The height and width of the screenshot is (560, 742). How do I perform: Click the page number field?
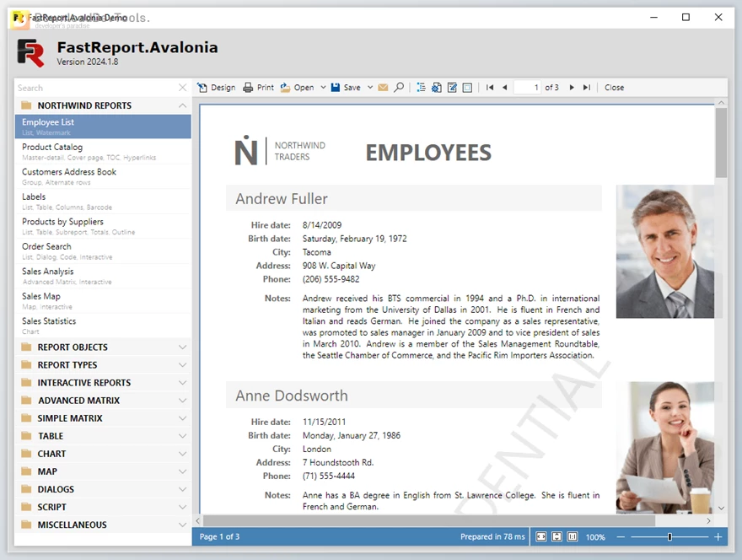[x=527, y=88]
